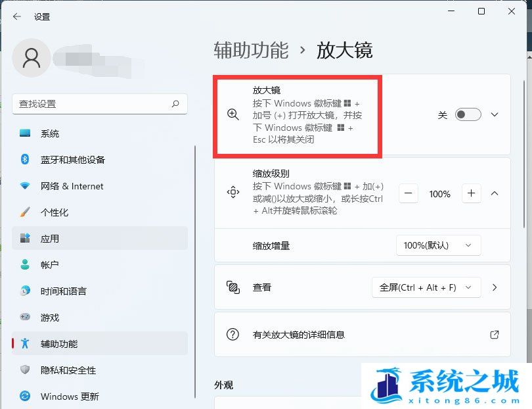Click the pan icon beside 缩放级别
The height and width of the screenshot is (409, 532).
[233, 193]
